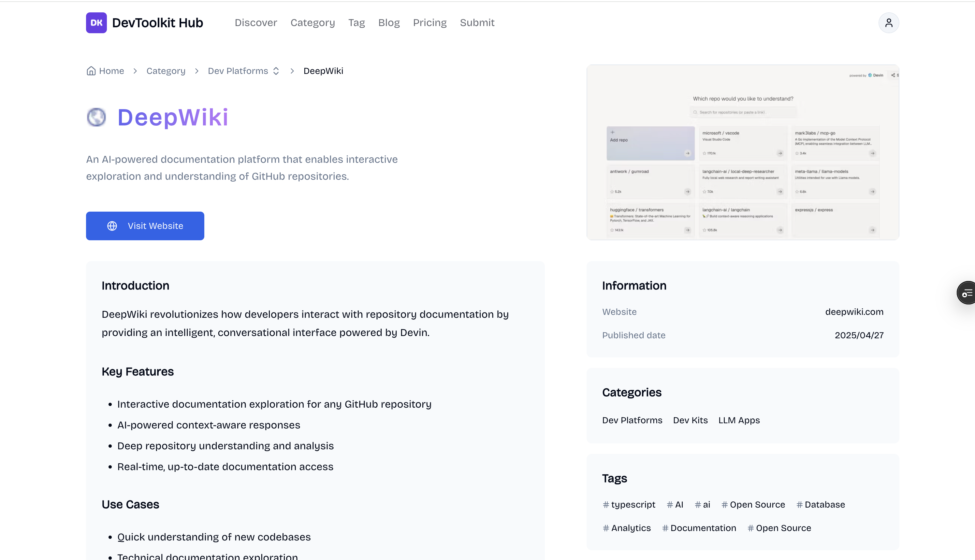Go to the Pricing page

coord(429,23)
